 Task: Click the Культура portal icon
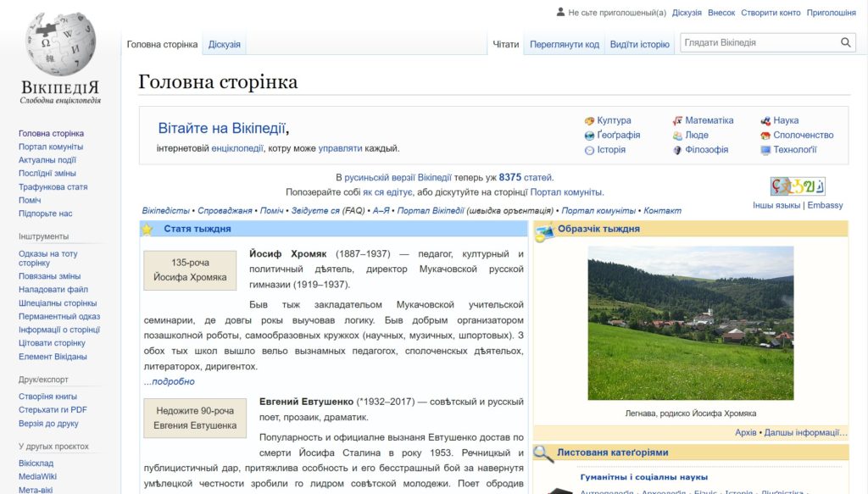589,121
